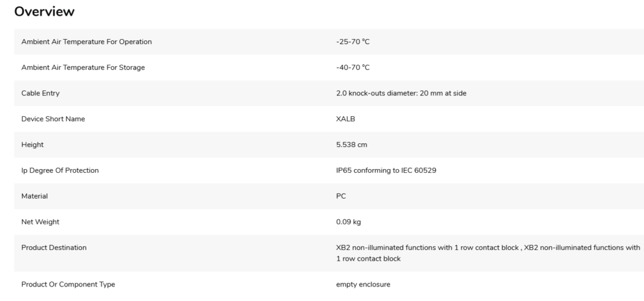Select the PC material value
Screen dimensions: 644x301
point(341,196)
